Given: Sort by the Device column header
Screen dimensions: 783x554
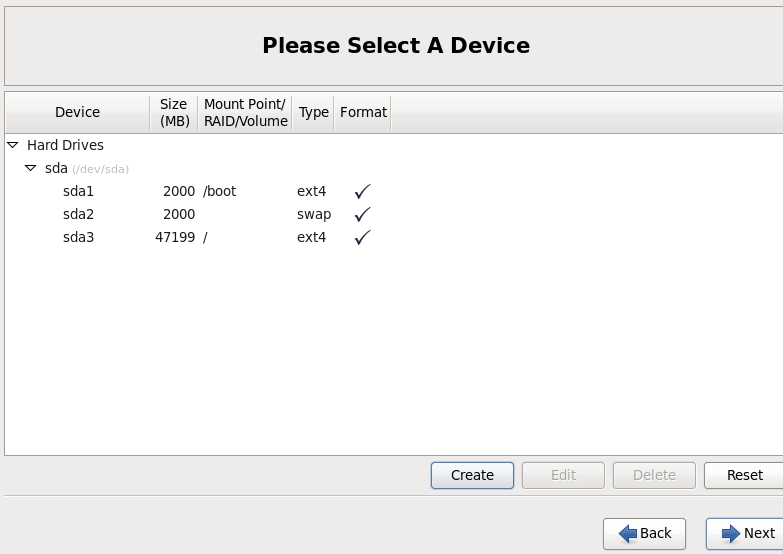Looking at the screenshot, I should (x=77, y=112).
